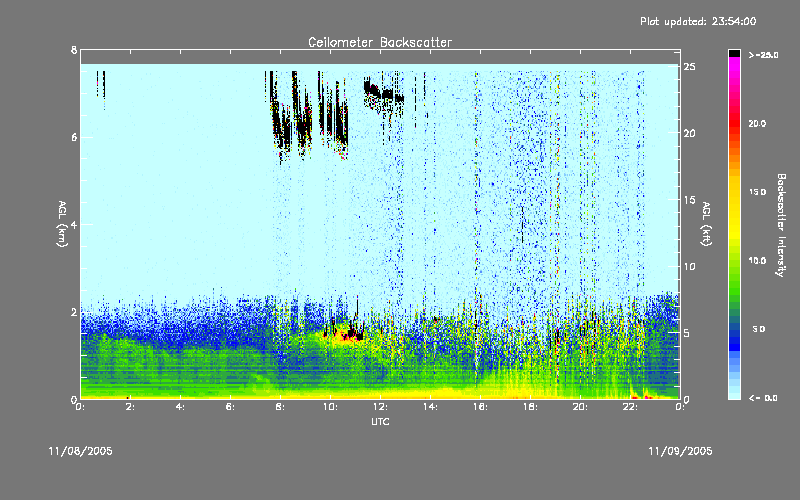Image resolution: width=800 pixels, height=500 pixels.
Task: Click the "8" km tick label
Action: coord(74,50)
